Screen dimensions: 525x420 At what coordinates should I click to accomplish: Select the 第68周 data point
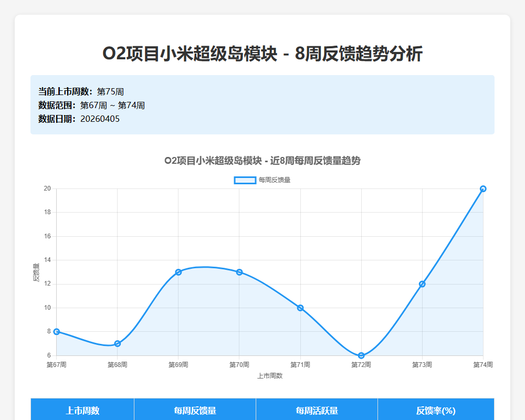click(x=118, y=344)
